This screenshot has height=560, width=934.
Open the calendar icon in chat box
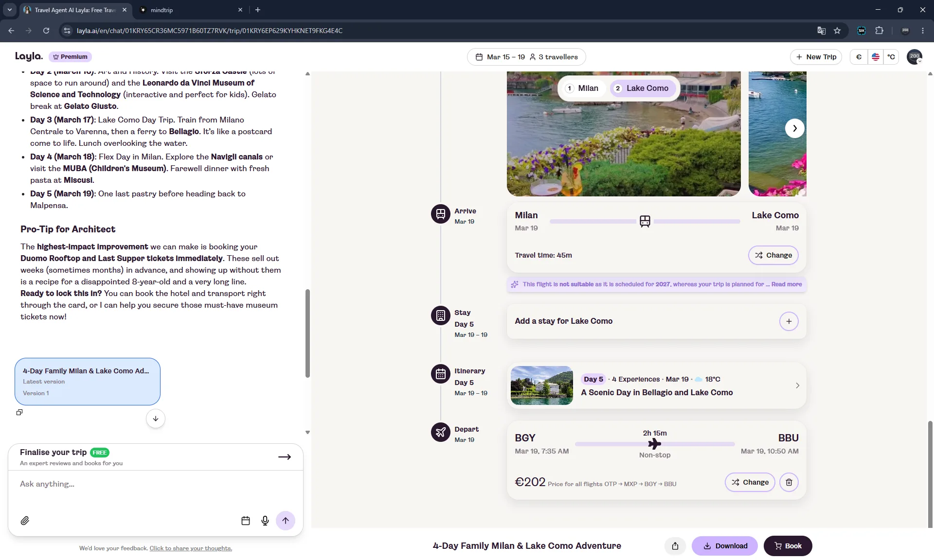coord(246,521)
